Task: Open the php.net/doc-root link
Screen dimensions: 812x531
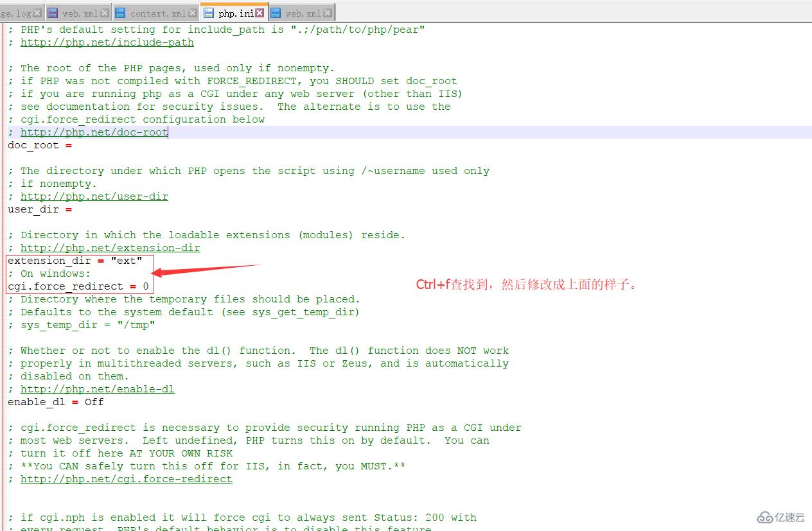Action: [94, 132]
